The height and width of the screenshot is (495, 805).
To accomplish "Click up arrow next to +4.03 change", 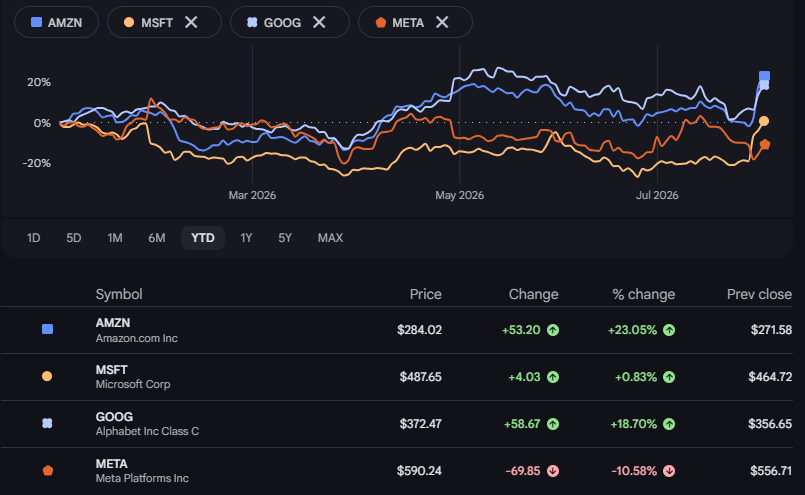I will tap(553, 377).
